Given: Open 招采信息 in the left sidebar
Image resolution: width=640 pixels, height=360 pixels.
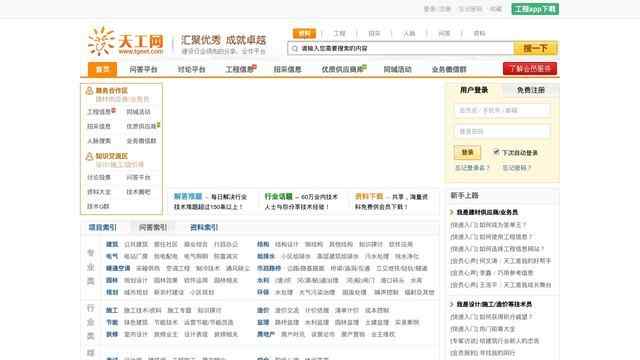Looking at the screenshot, I should [x=99, y=127].
